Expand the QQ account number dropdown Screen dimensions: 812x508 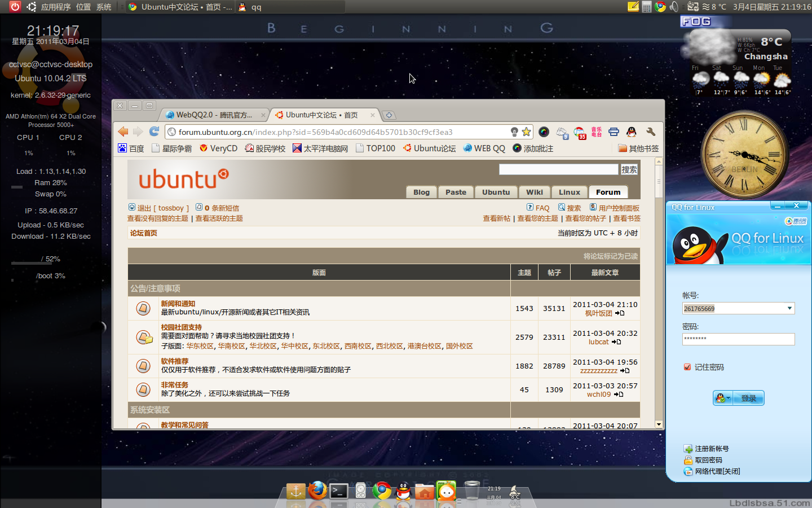tap(789, 308)
